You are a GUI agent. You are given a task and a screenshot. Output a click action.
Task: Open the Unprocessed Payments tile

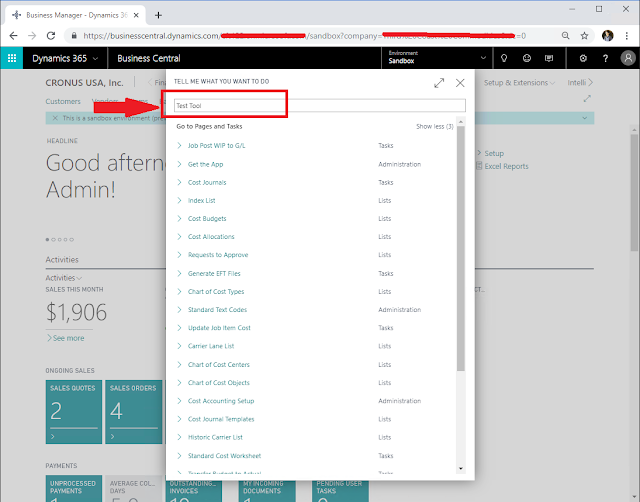coord(74,488)
